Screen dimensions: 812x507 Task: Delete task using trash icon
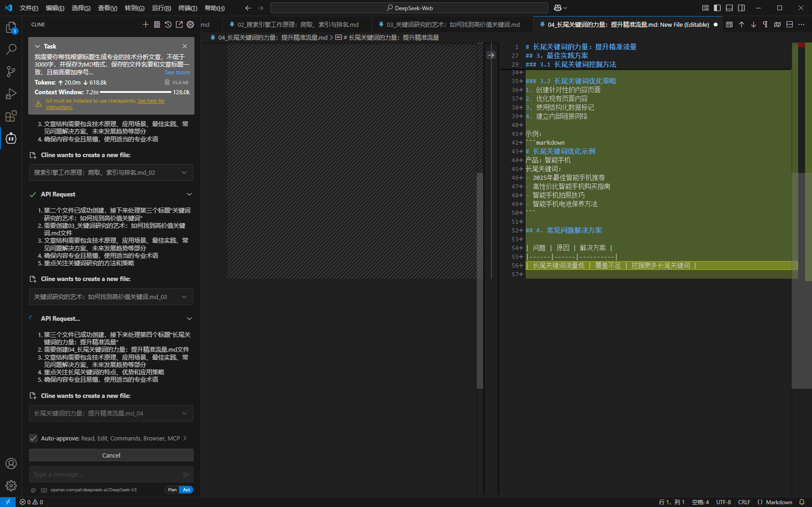(x=167, y=82)
